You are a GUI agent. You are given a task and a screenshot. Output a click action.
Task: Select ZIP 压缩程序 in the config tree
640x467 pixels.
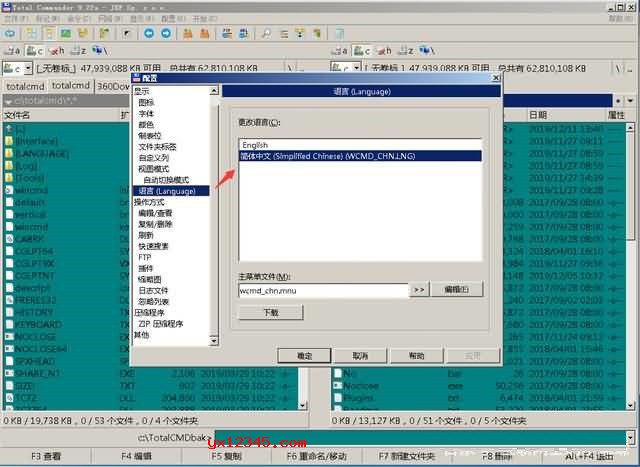(161, 324)
